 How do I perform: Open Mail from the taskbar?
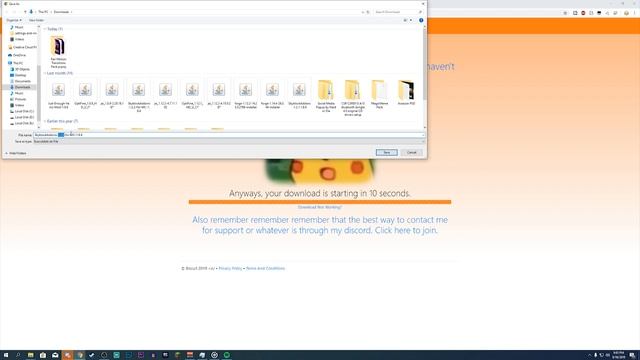55,355
